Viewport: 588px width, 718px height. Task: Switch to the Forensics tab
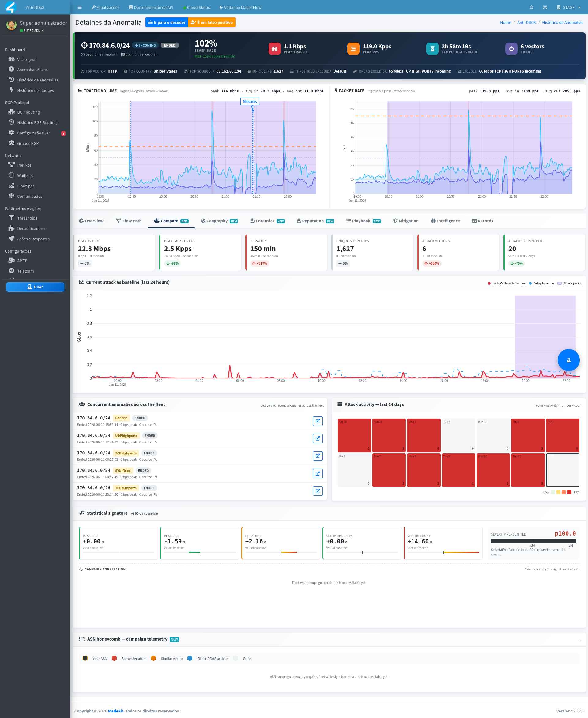click(267, 221)
